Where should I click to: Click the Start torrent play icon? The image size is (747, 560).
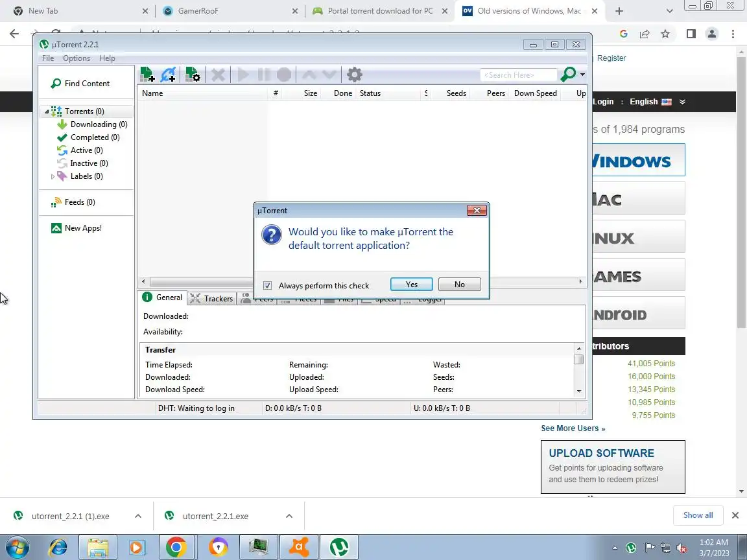coord(243,75)
